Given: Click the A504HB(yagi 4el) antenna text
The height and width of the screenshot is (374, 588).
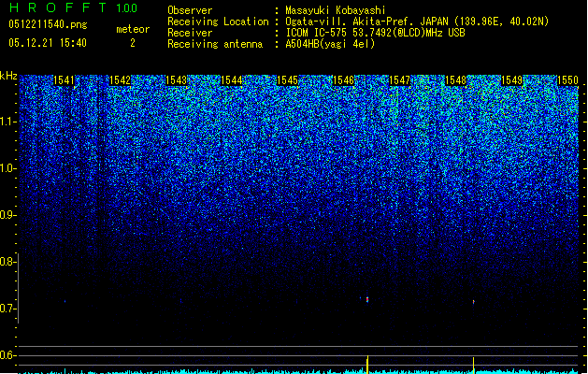Looking at the screenshot, I should (330, 44).
